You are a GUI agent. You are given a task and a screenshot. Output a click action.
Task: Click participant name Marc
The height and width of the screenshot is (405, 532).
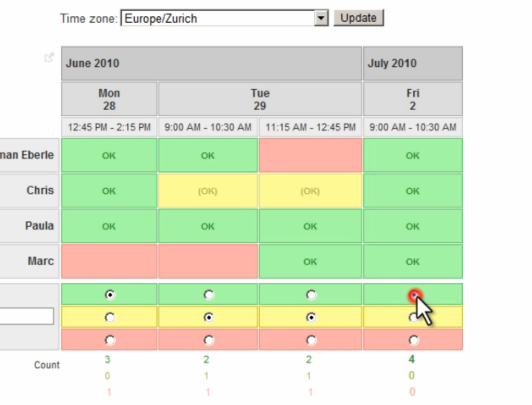click(41, 261)
